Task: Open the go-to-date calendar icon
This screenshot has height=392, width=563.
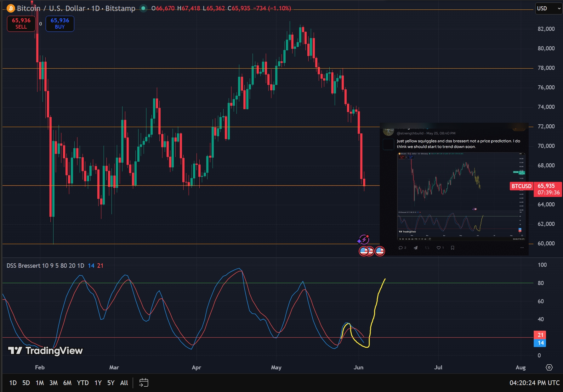Action: (144, 383)
